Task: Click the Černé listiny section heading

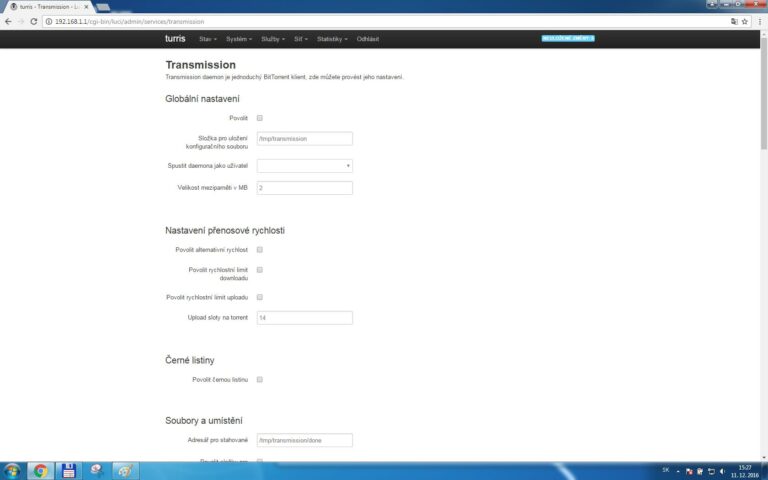Action: point(190,360)
